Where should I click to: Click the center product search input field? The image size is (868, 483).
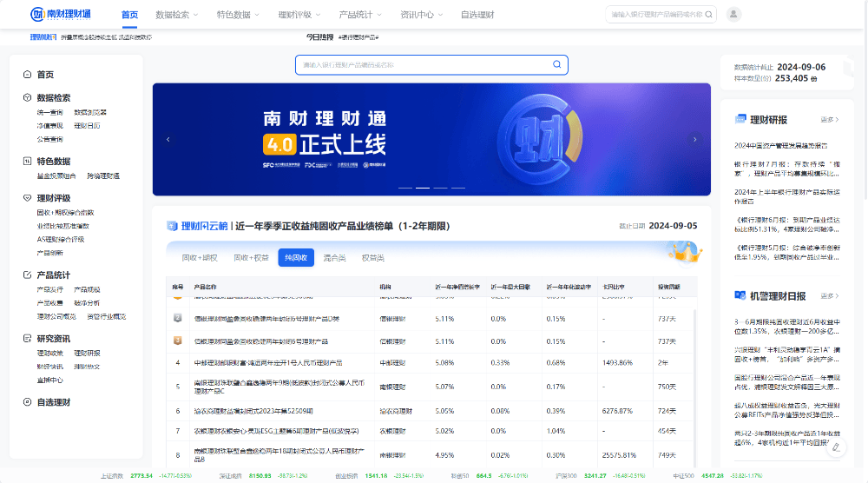[x=424, y=65]
